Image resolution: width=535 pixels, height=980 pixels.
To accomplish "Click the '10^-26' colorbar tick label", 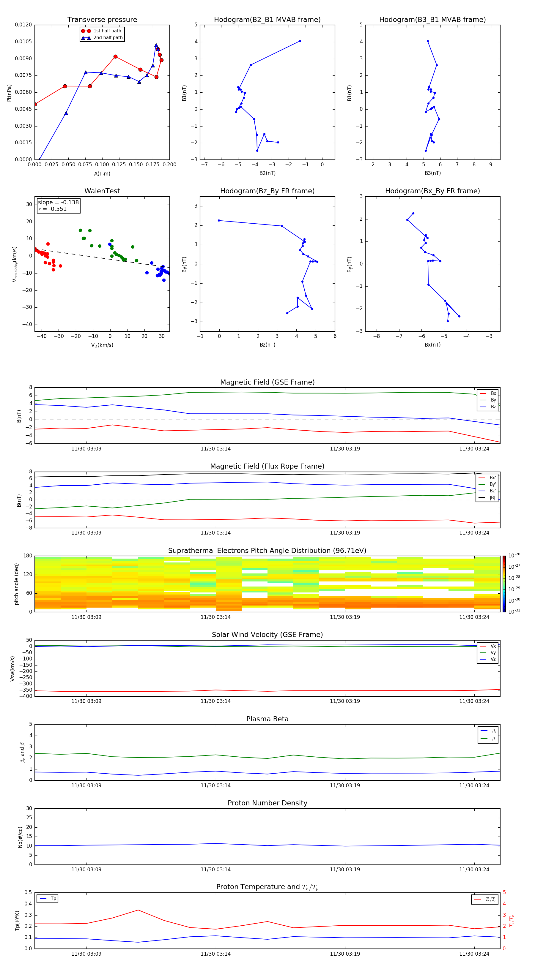I will click(x=514, y=555).
